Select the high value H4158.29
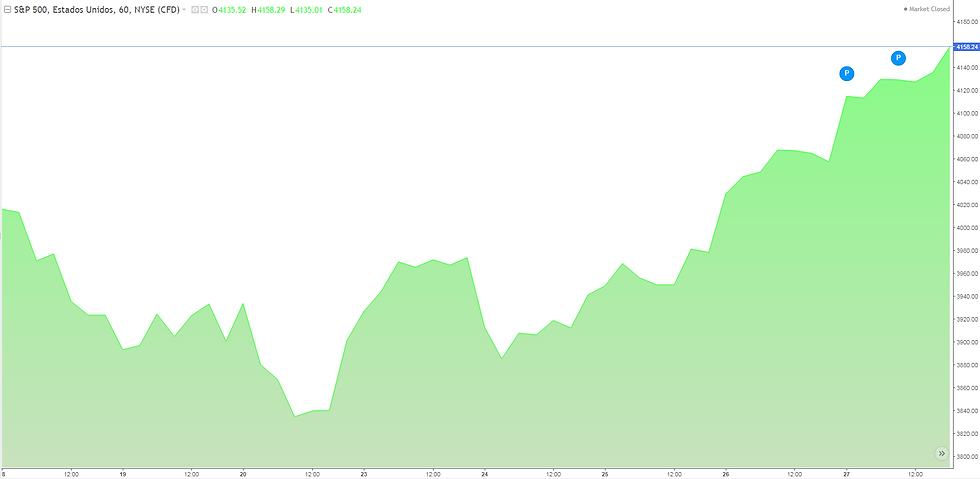Image resolution: width=980 pixels, height=479 pixels. tap(268, 10)
